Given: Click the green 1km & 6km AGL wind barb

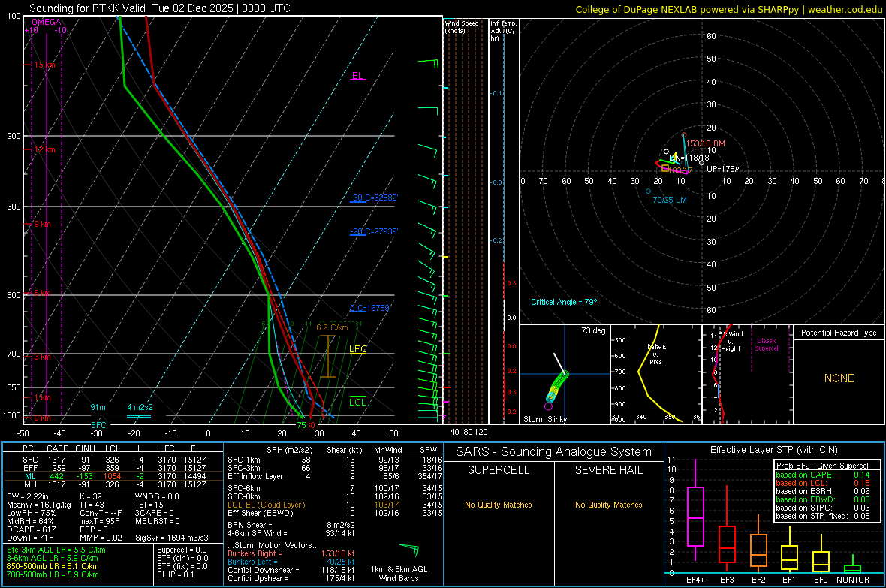Looking at the screenshot, I should click(410, 550).
